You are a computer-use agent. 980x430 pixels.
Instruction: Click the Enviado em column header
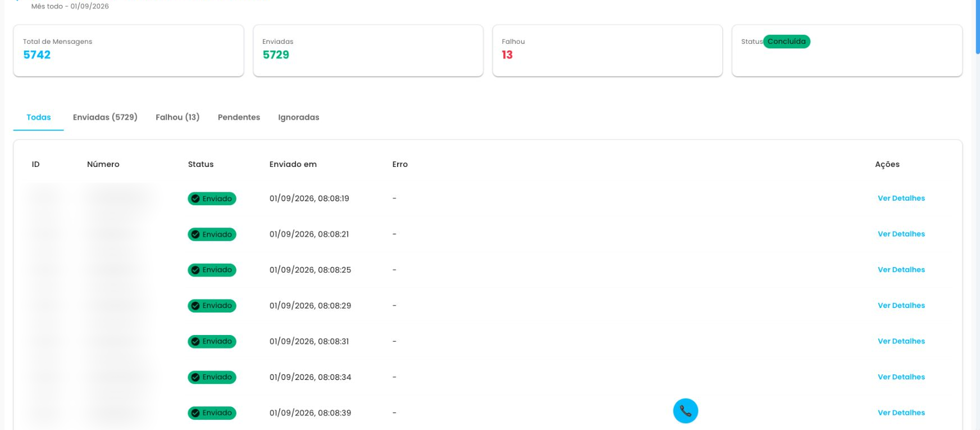293,164
